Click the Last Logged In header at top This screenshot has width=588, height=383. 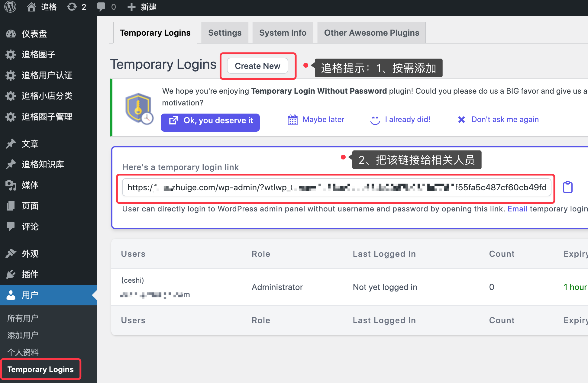coord(384,254)
